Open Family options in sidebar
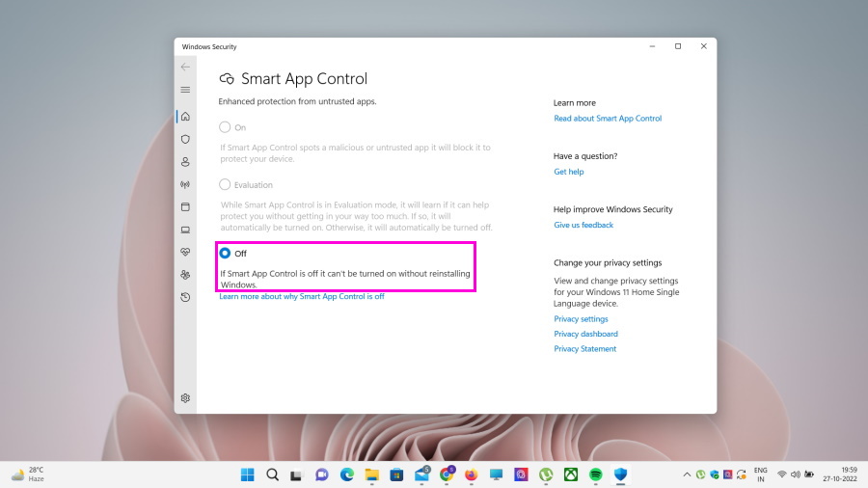Viewport: 868px width, 488px height. (185, 275)
